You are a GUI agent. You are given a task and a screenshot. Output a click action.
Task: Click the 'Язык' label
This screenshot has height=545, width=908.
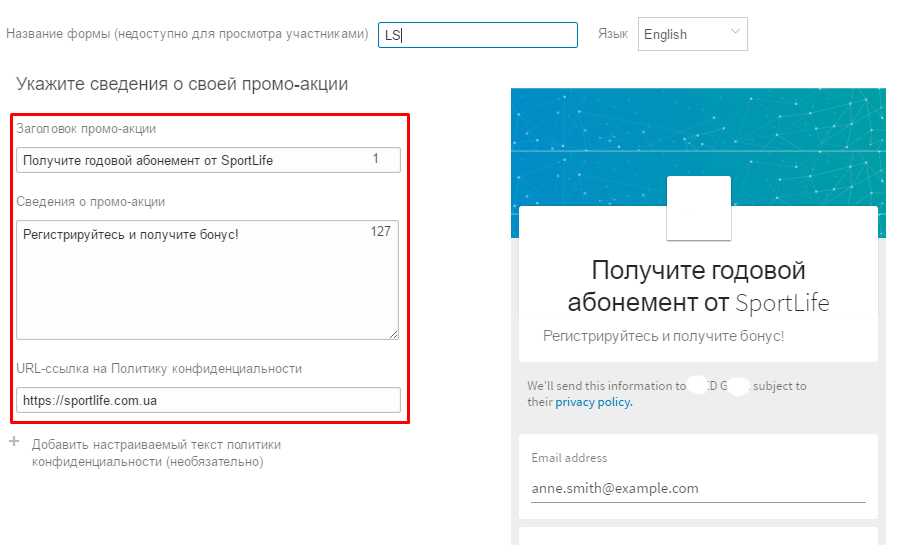coord(613,34)
